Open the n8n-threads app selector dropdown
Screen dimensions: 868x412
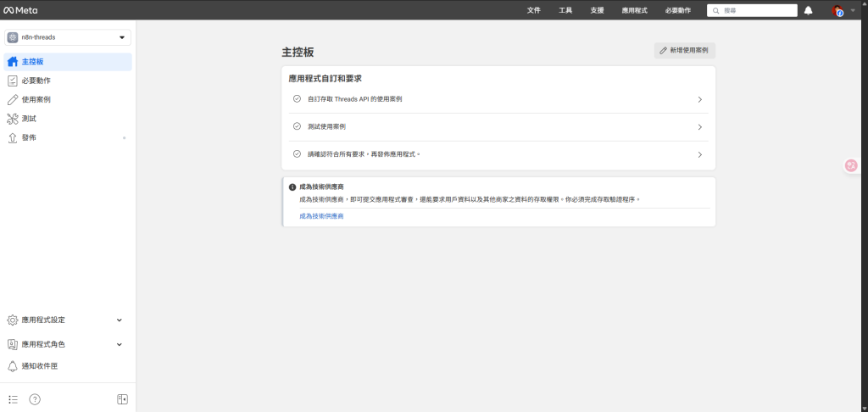[68, 37]
